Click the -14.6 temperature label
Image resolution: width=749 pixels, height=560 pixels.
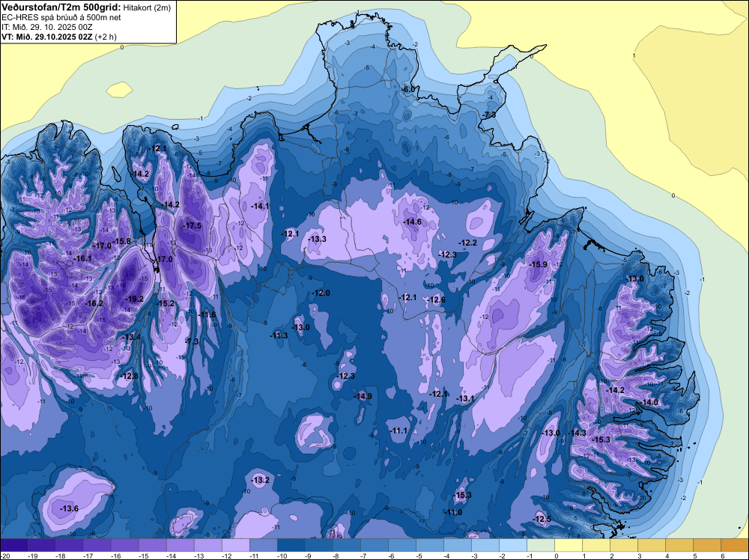coord(413,222)
